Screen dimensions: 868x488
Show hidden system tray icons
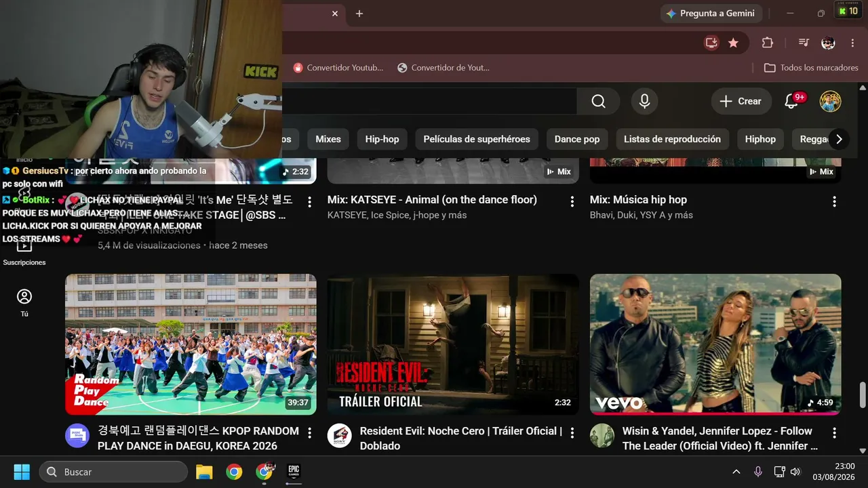pos(736,472)
